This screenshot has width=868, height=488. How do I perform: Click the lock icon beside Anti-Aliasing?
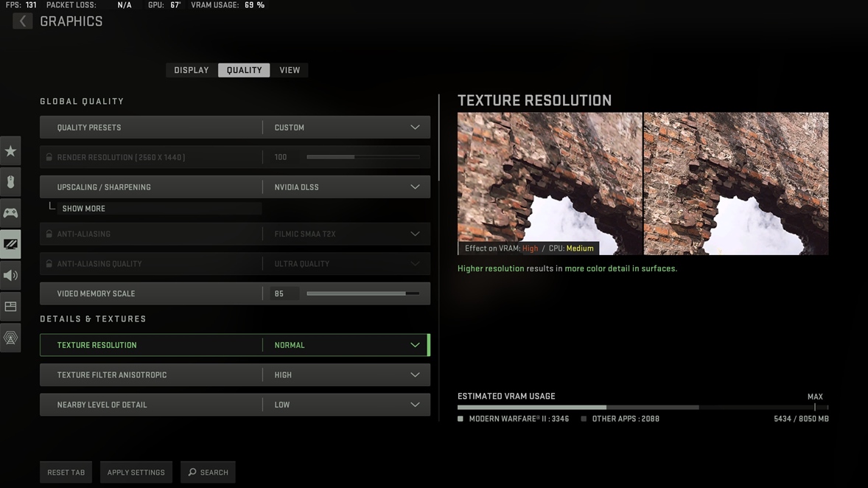(49, 234)
